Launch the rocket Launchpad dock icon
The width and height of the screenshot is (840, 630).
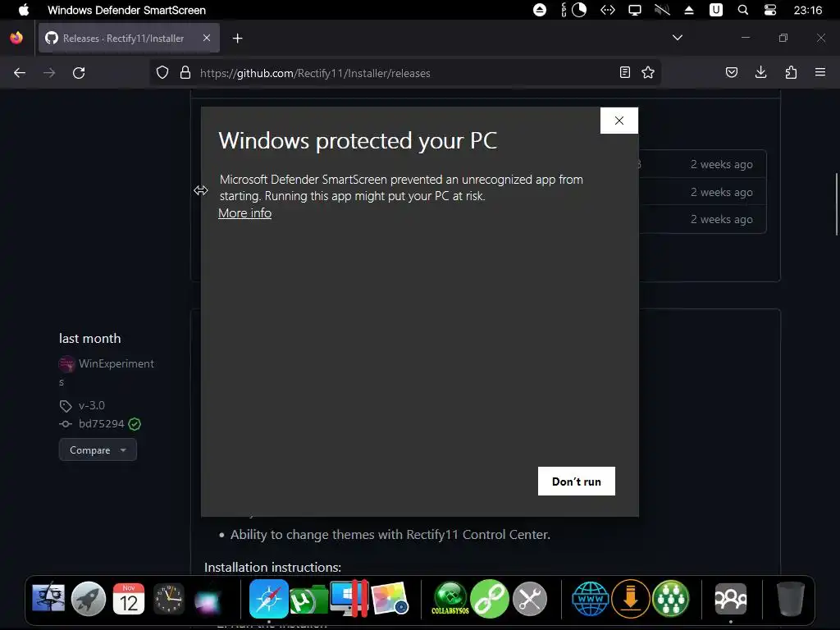[x=89, y=598]
